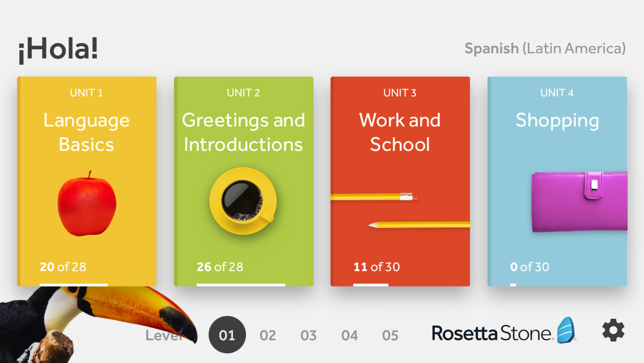This screenshot has height=363, width=644.
Task: Click Unit 2 progress bar
Action: [241, 285]
